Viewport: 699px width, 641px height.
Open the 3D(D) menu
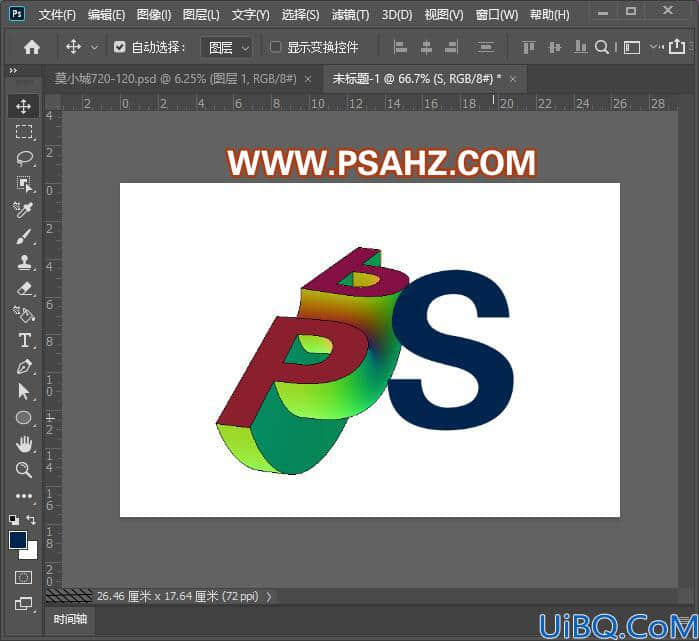[397, 15]
